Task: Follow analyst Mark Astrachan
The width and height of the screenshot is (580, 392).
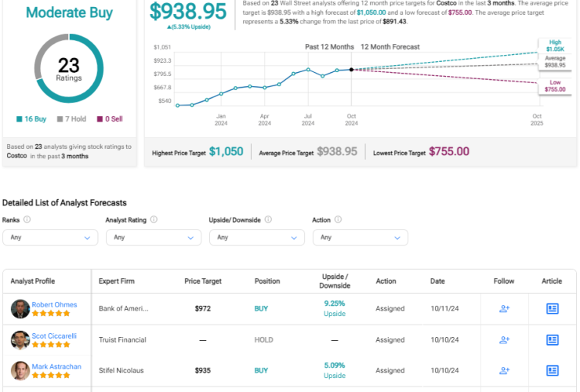Action: 504,370
